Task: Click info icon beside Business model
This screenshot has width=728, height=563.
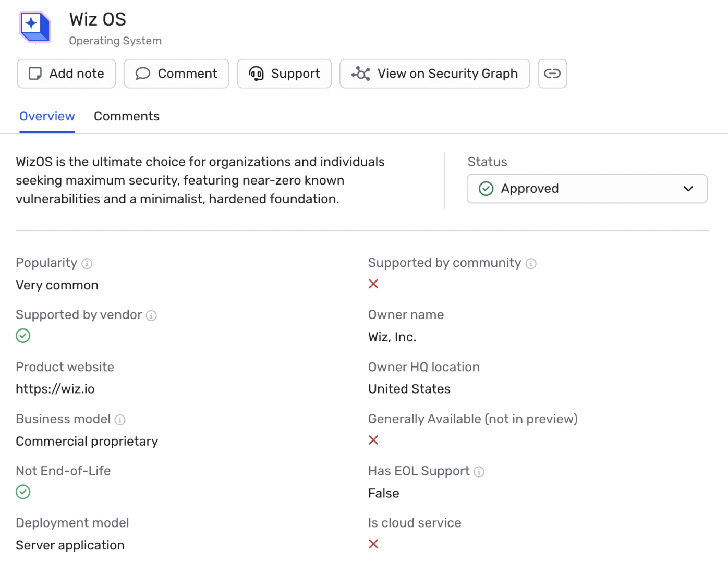Action: [x=120, y=420]
